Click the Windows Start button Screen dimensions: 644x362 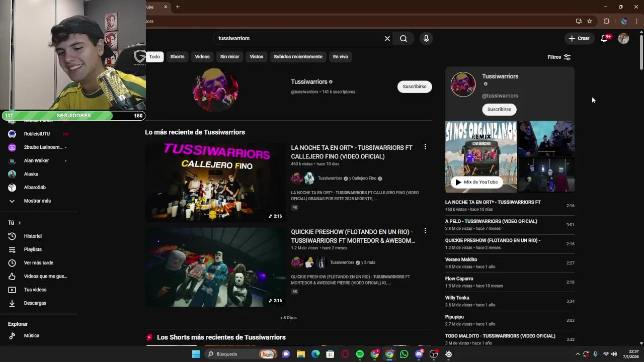point(196,354)
